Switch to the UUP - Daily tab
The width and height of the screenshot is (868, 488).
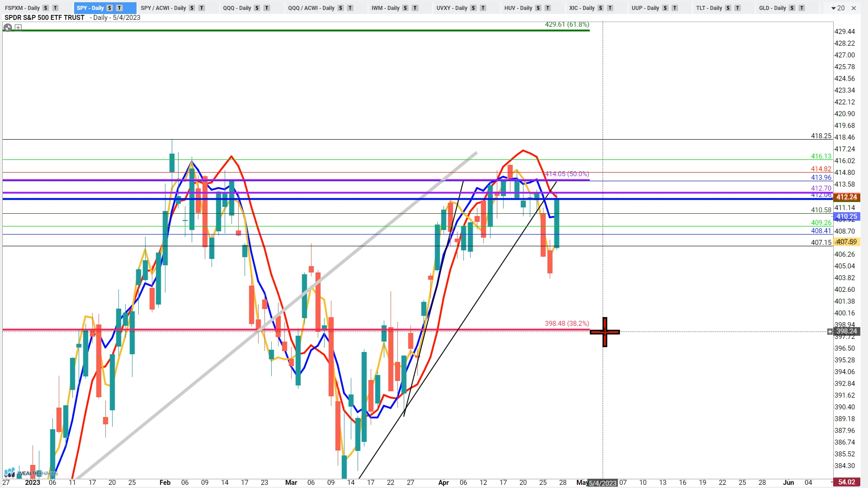pyautogui.click(x=645, y=8)
